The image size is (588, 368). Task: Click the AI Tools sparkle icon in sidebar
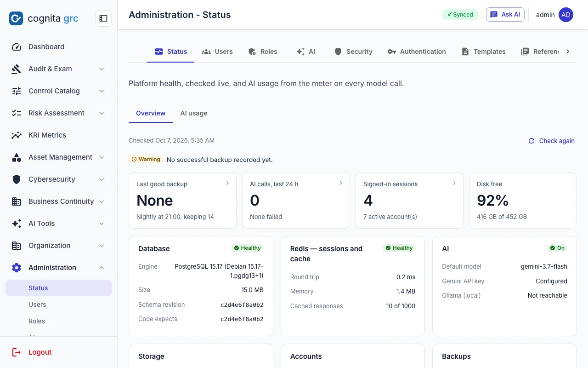[x=17, y=224]
